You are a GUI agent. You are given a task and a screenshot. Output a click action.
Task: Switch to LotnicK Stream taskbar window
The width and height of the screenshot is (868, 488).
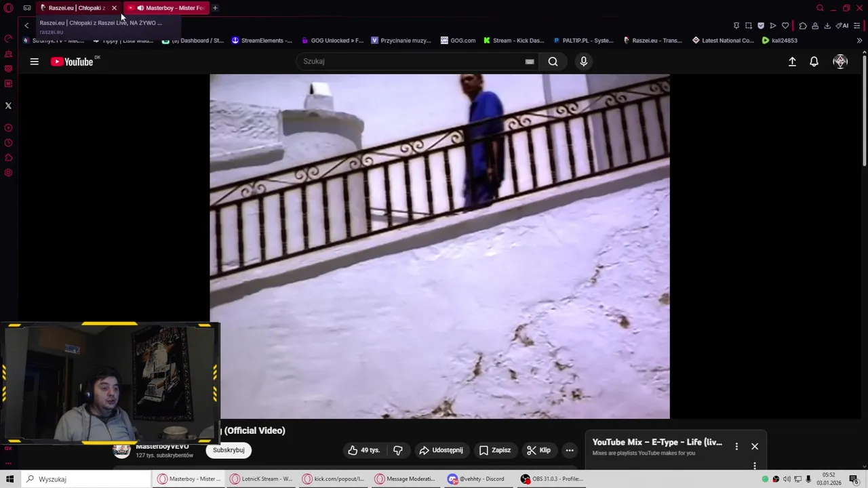click(261, 479)
